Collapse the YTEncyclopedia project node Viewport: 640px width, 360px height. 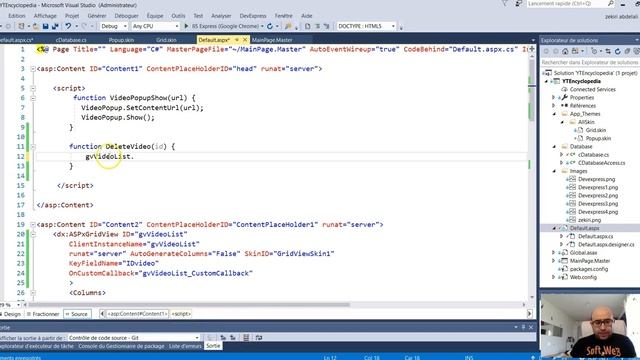pos(547,81)
